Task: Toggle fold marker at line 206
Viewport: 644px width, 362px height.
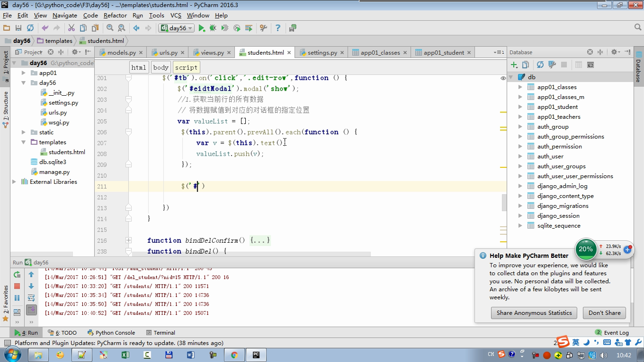Action: point(128,132)
